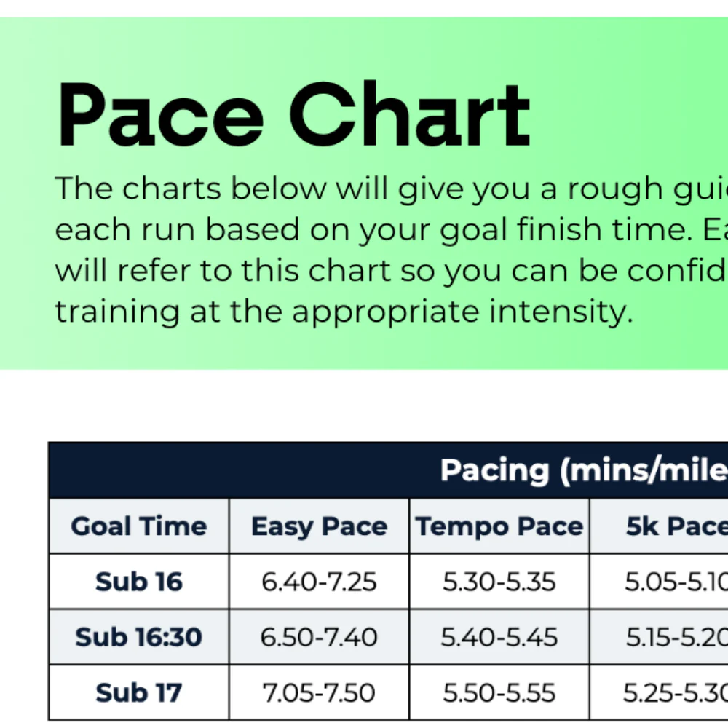Click the Sub 17 row label
Viewport: 728px width, 728px height.
click(139, 692)
